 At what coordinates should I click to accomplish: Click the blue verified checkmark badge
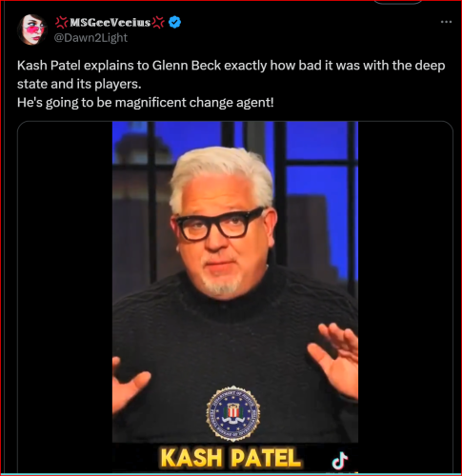click(174, 22)
